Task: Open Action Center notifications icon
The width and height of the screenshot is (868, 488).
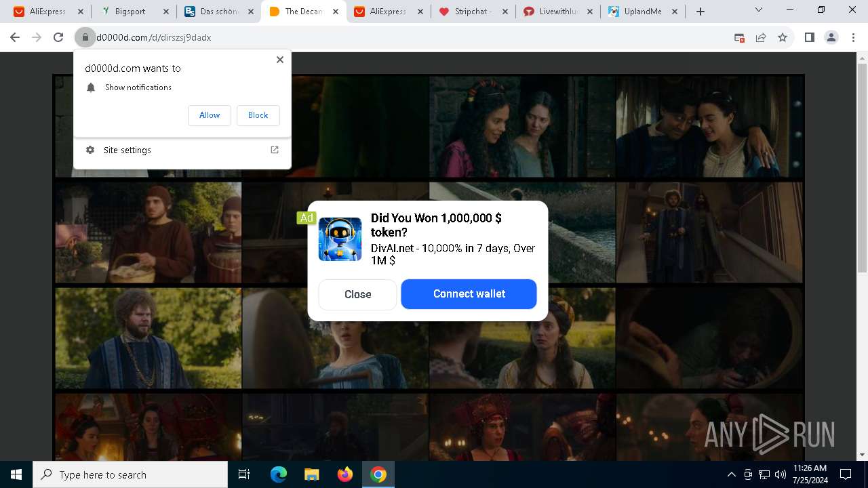Action: click(x=846, y=474)
